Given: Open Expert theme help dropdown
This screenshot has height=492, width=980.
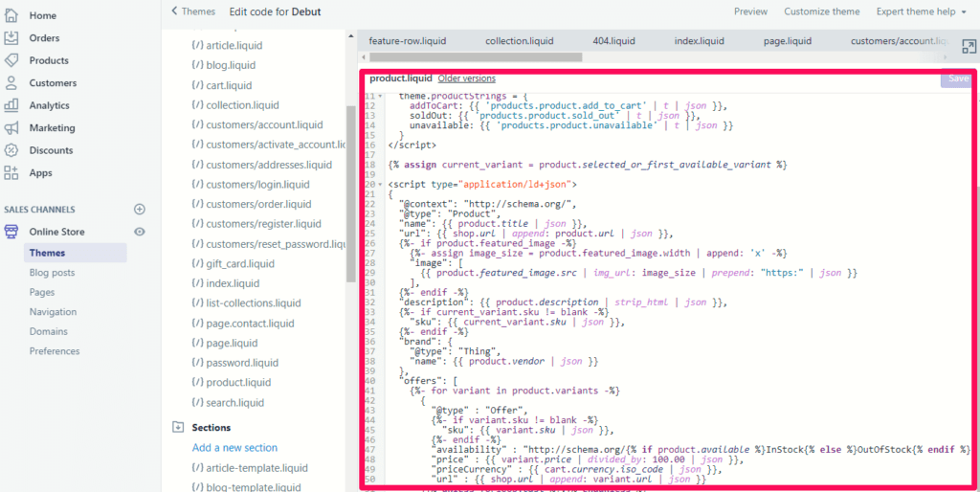Looking at the screenshot, I should (922, 11).
